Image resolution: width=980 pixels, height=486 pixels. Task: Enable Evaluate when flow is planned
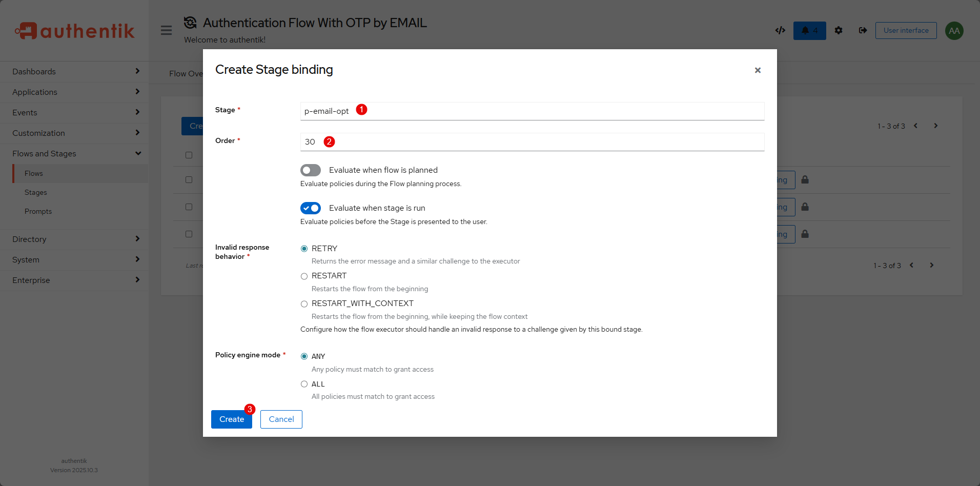coord(311,170)
